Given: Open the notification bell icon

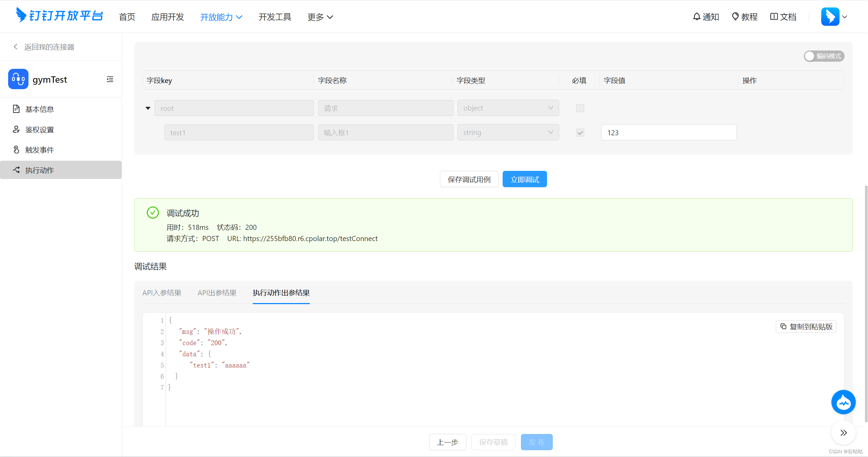Looking at the screenshot, I should click(697, 16).
